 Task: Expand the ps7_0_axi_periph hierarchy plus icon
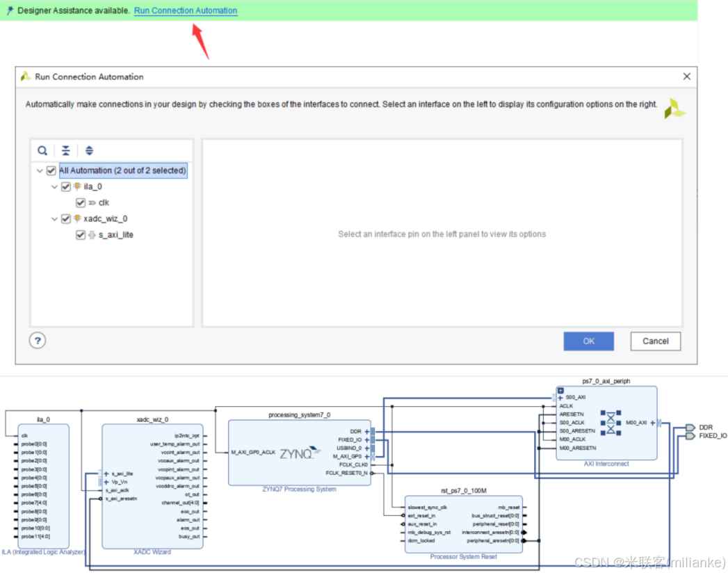(x=561, y=391)
